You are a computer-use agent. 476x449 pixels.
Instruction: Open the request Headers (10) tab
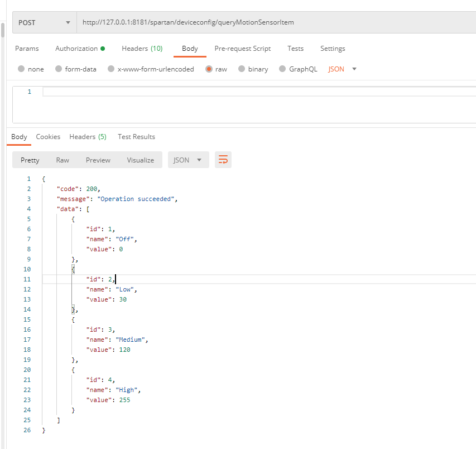142,49
